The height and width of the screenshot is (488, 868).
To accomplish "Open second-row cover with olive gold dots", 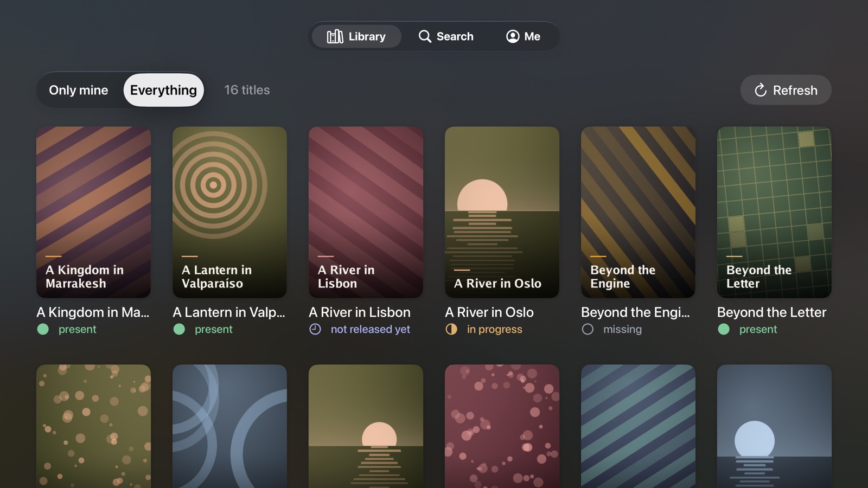I will (x=93, y=426).
